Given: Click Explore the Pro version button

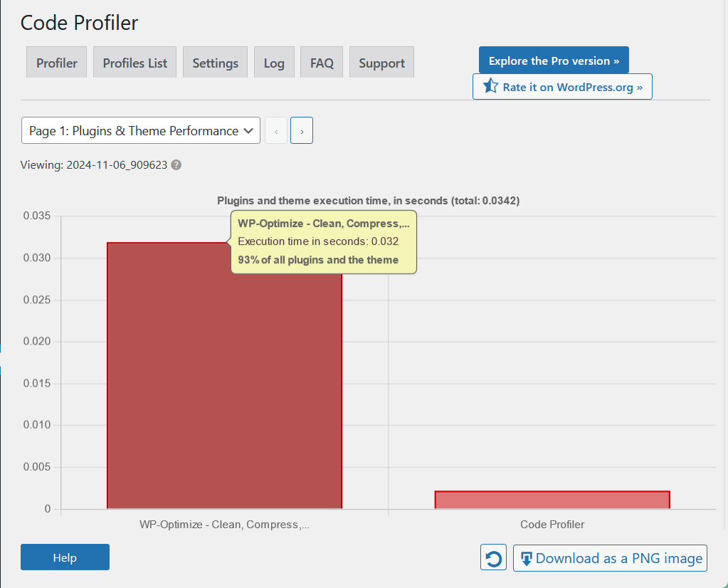Looking at the screenshot, I should [554, 61].
